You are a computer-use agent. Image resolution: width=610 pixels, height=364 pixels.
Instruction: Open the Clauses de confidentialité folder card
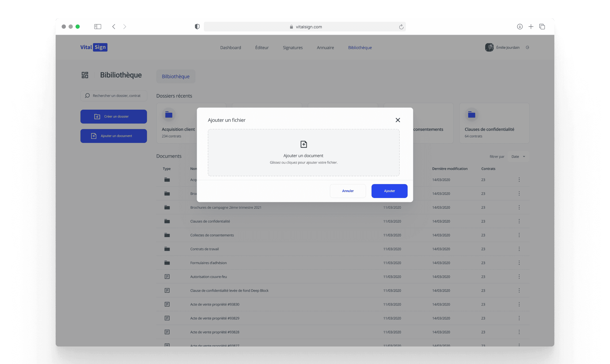(494, 123)
